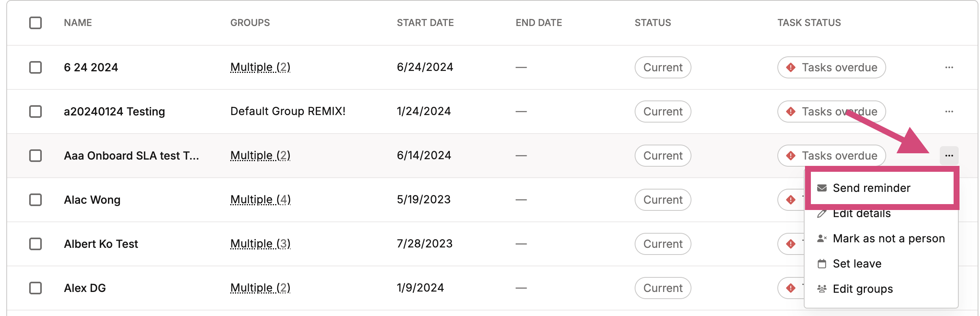Check the box next to Alex DG
The width and height of the screenshot is (980, 316).
pos(35,288)
